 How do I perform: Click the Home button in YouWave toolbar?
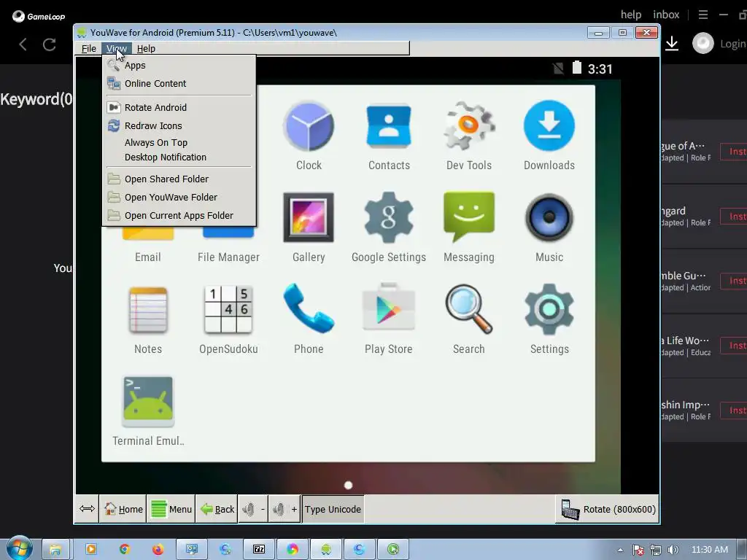click(x=123, y=509)
